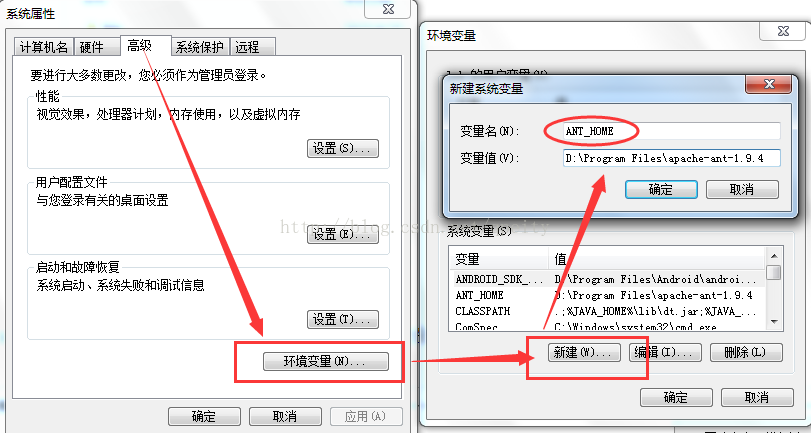
Task: Open the 环境变量(N)... button
Action: [x=326, y=361]
